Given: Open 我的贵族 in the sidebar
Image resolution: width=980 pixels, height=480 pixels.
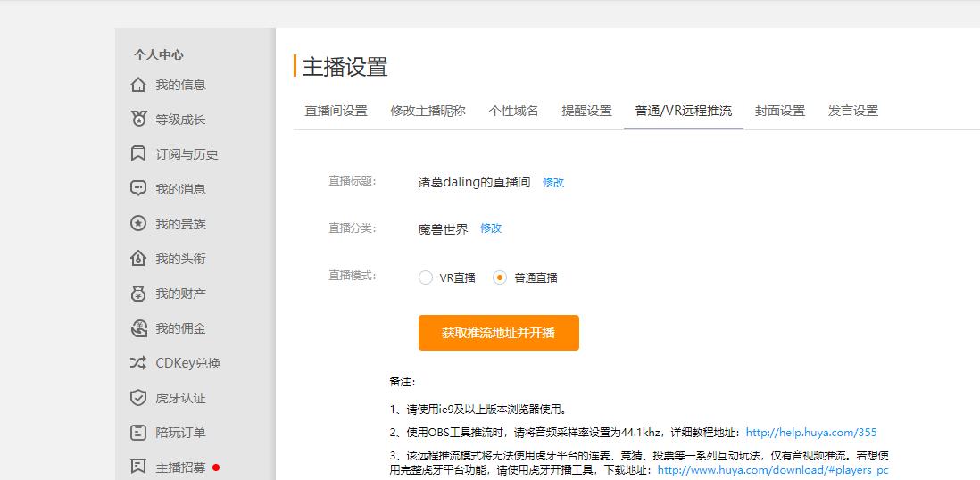Looking at the screenshot, I should (x=180, y=224).
